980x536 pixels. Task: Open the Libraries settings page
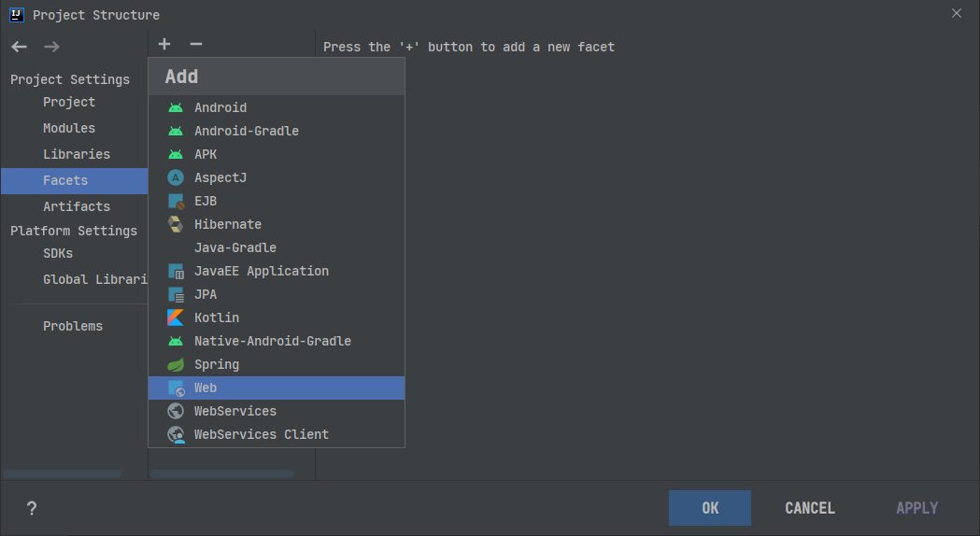(75, 154)
